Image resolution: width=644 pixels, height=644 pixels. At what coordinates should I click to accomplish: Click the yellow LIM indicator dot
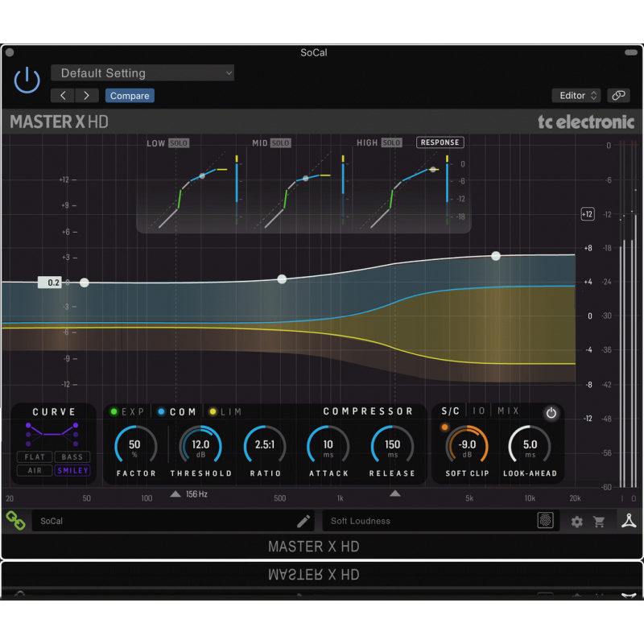[x=213, y=411]
